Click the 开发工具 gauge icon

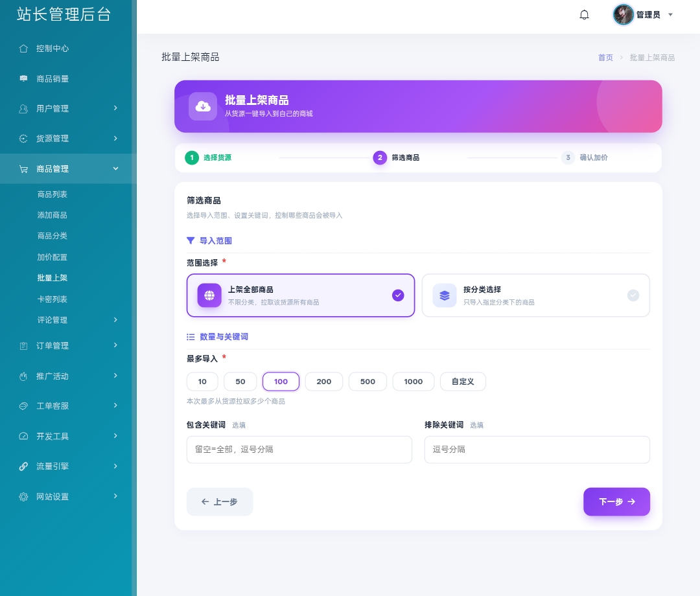(24, 436)
